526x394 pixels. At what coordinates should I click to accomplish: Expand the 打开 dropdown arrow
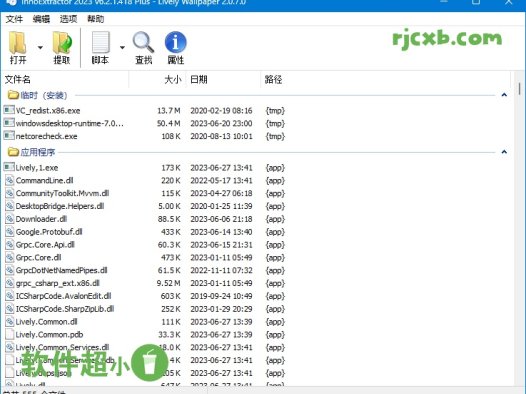click(40, 47)
